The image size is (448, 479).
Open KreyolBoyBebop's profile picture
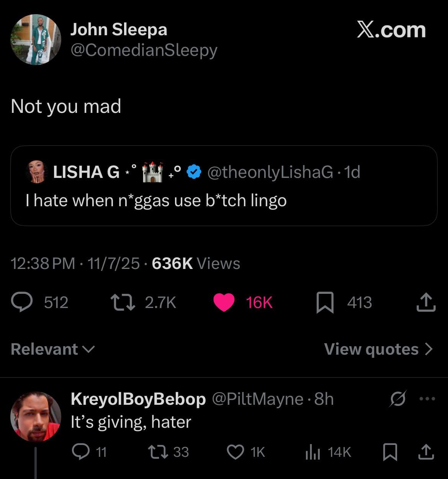[x=36, y=416]
